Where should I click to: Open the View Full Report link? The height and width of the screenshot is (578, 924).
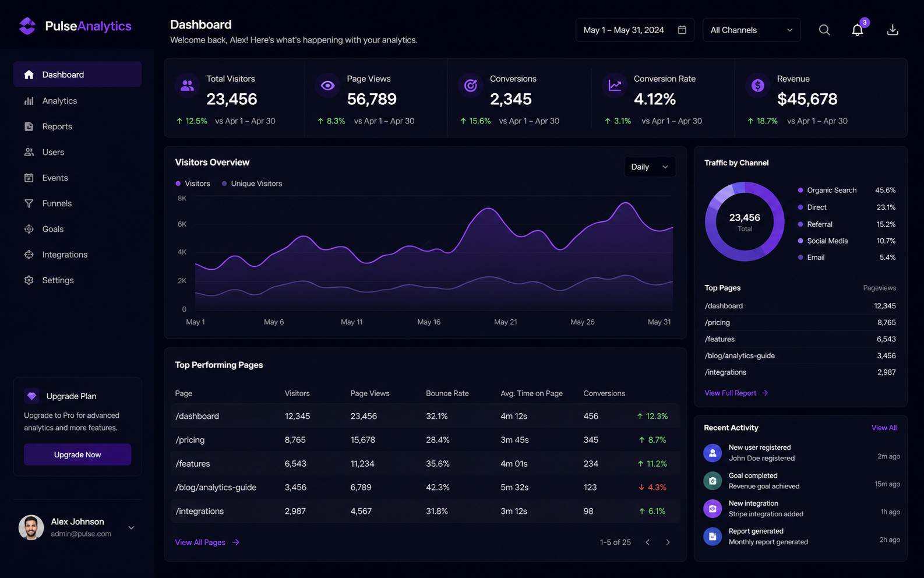pyautogui.click(x=736, y=393)
